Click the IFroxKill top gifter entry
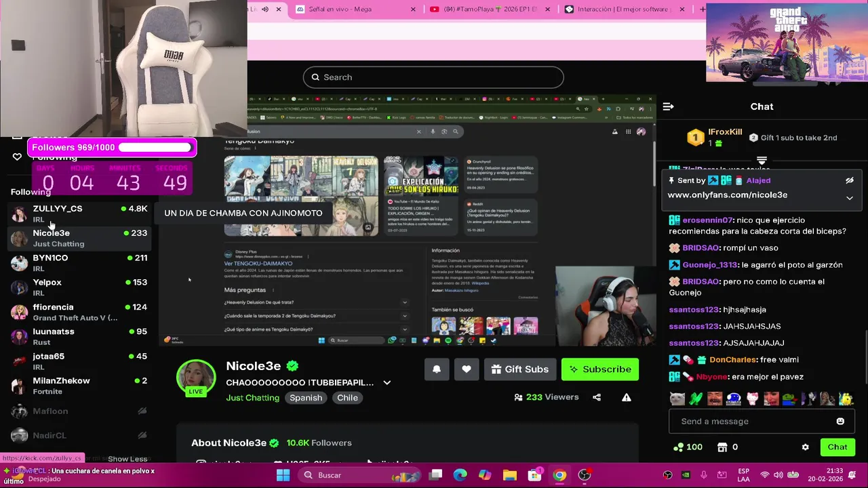Screen dimensions: 868x488 715,138
